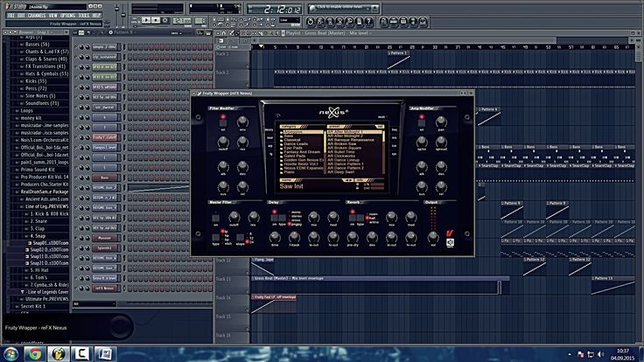This screenshot has width=644, height=362.
Task: Adjust the Amp Modifier spread knob
Action: 441,142
